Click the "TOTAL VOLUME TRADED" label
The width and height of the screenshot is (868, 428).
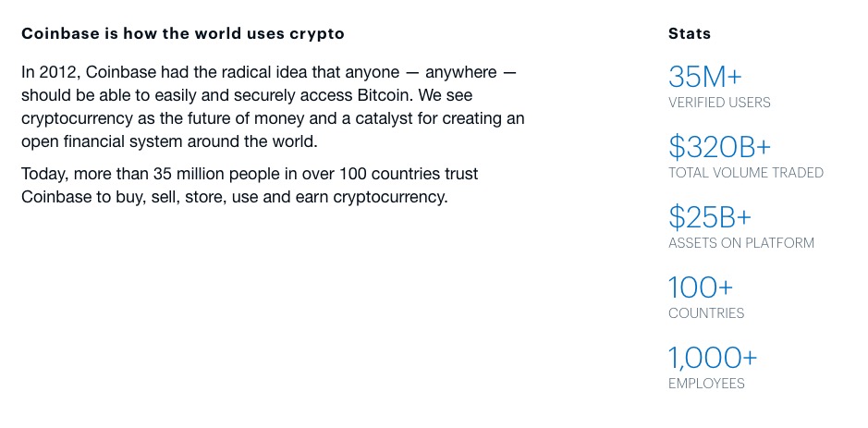(746, 173)
